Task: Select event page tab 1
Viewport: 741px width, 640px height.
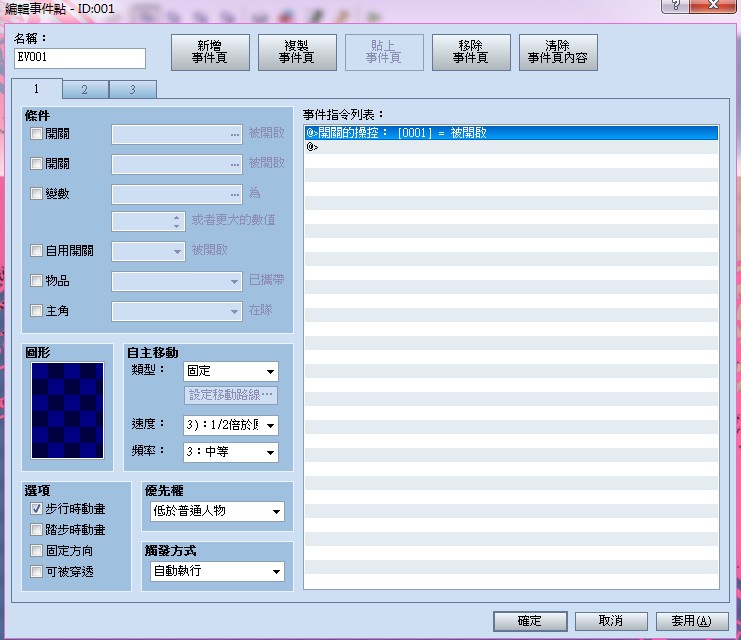Action: point(36,88)
